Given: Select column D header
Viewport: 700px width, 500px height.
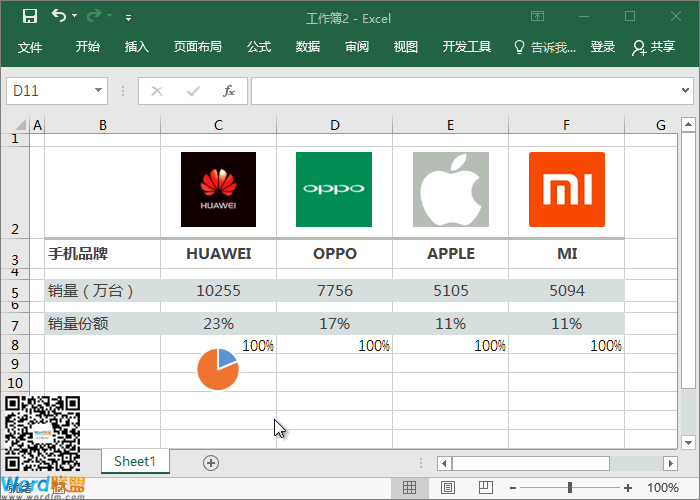Looking at the screenshot, I should coord(334,125).
